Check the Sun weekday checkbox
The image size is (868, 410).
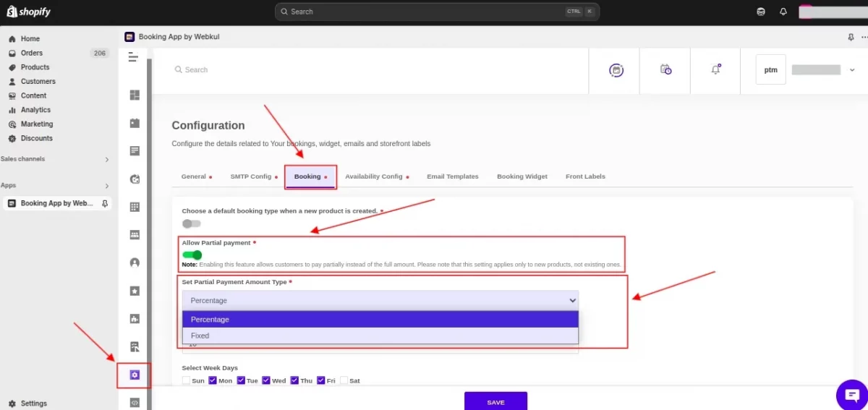pyautogui.click(x=187, y=380)
